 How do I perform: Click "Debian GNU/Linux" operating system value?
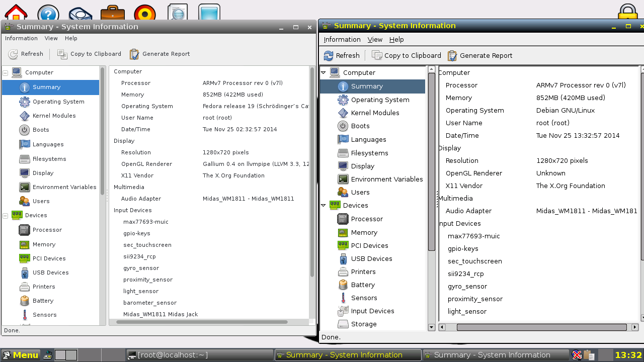point(566,110)
